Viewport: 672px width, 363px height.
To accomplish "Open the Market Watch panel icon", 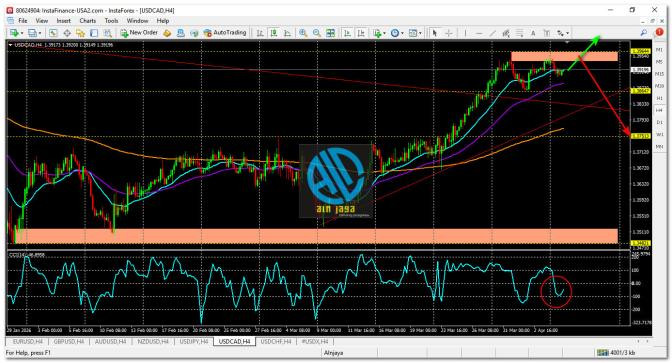I will click(x=53, y=33).
